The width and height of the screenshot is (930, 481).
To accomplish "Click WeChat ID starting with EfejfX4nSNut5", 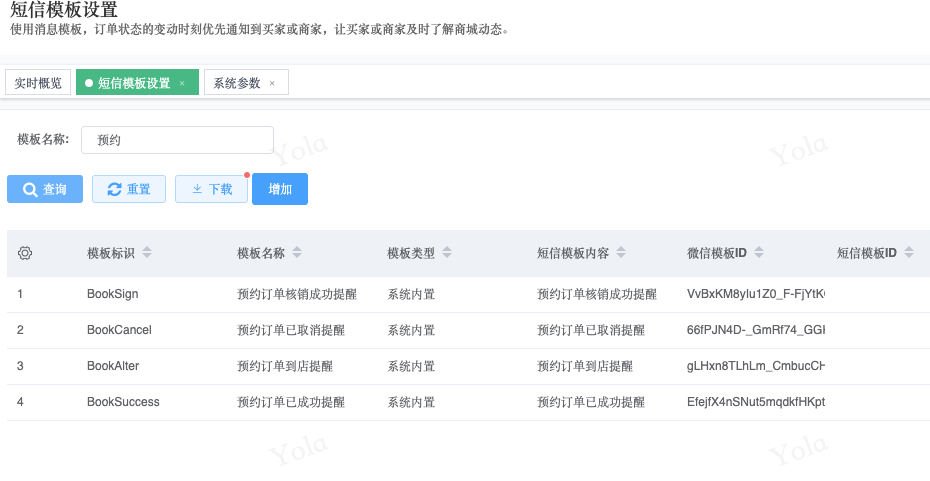I will 756,402.
